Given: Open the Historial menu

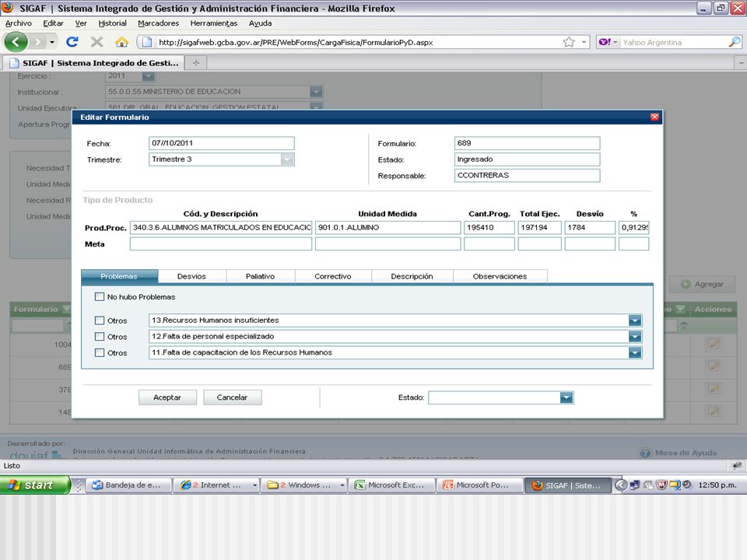Looking at the screenshot, I should (112, 23).
